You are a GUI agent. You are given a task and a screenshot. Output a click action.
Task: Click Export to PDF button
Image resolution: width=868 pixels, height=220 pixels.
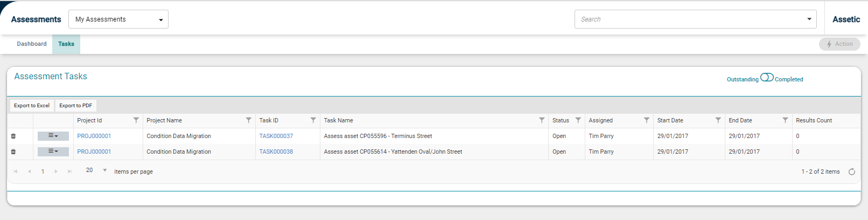(75, 106)
